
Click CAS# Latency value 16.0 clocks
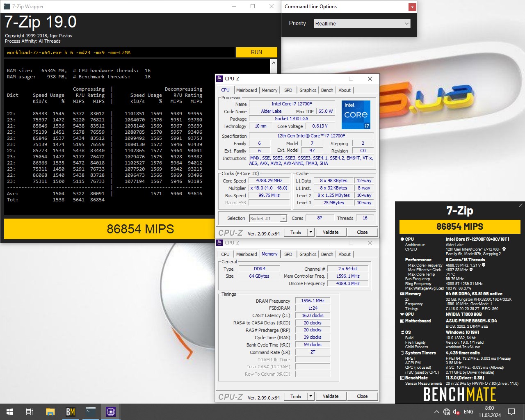pyautogui.click(x=313, y=315)
